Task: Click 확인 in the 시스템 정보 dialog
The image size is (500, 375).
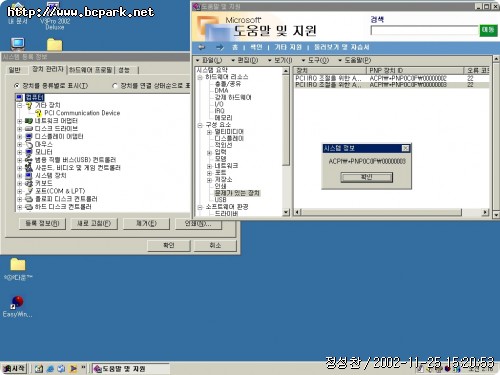Action: (x=366, y=177)
